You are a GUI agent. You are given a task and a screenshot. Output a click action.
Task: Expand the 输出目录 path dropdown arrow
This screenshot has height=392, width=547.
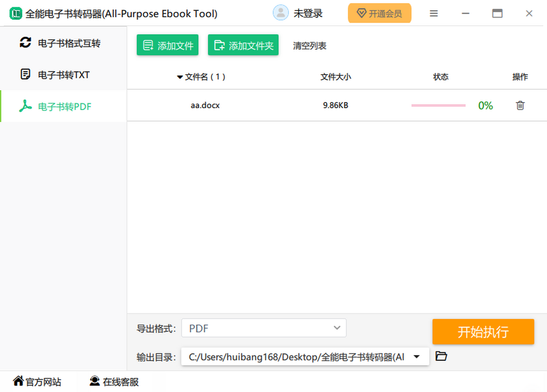pos(416,357)
